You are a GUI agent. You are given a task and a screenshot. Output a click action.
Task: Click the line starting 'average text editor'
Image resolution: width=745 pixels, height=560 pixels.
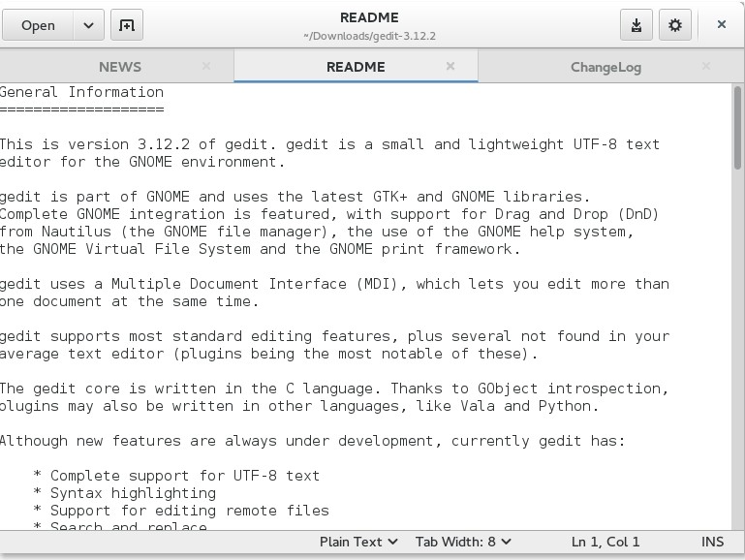[269, 354]
